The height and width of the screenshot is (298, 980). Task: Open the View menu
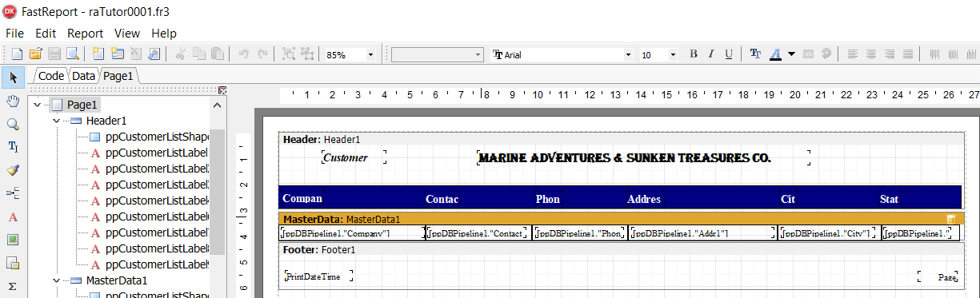click(x=127, y=34)
